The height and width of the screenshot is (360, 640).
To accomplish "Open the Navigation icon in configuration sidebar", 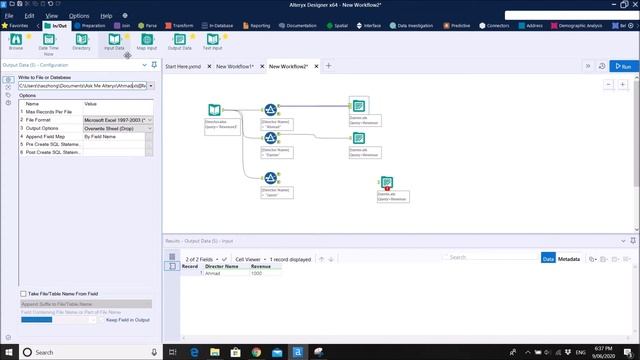I will (x=8, y=87).
